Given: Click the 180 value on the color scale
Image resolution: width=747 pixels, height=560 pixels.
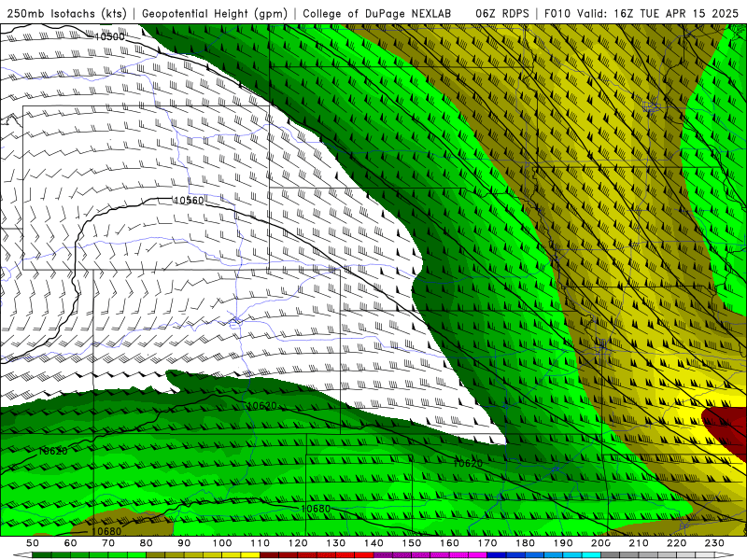Looking at the screenshot, I should coord(525,543).
